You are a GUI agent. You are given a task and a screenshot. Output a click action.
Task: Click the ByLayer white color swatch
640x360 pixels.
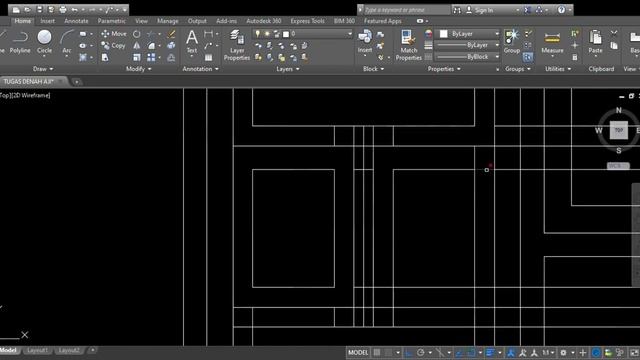click(444, 34)
